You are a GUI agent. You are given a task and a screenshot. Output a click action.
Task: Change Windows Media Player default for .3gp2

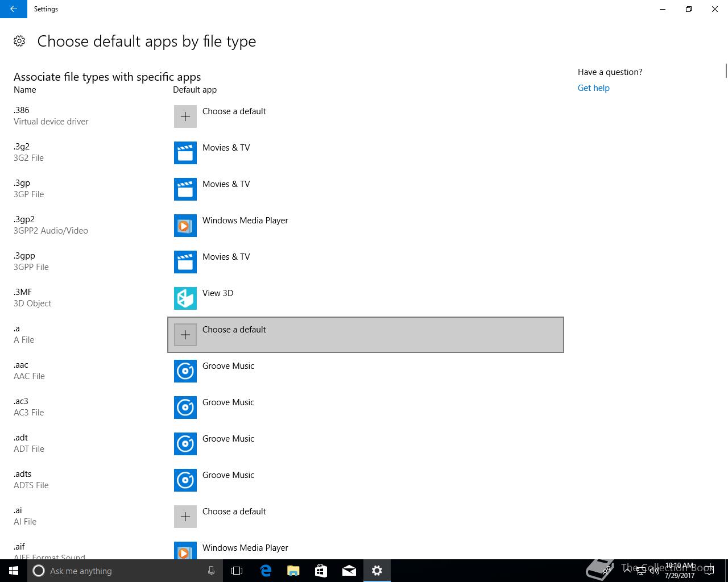(x=366, y=226)
